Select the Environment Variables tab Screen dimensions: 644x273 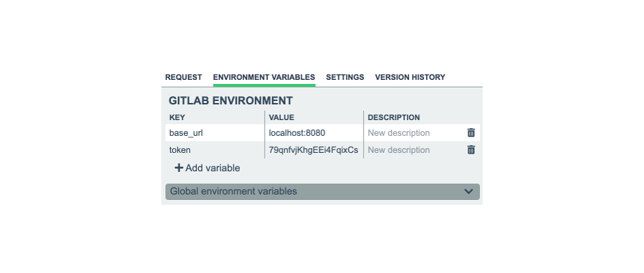(x=264, y=78)
